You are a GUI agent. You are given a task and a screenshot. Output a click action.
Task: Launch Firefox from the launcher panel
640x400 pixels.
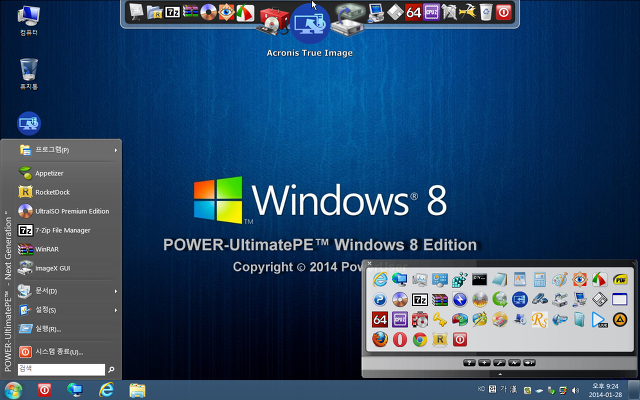pos(380,339)
